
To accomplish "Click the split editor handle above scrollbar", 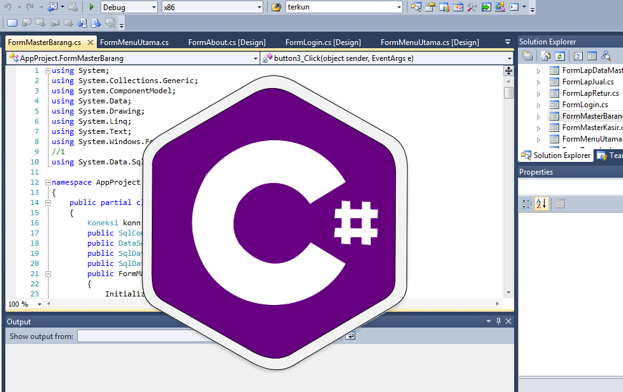I will pos(508,71).
